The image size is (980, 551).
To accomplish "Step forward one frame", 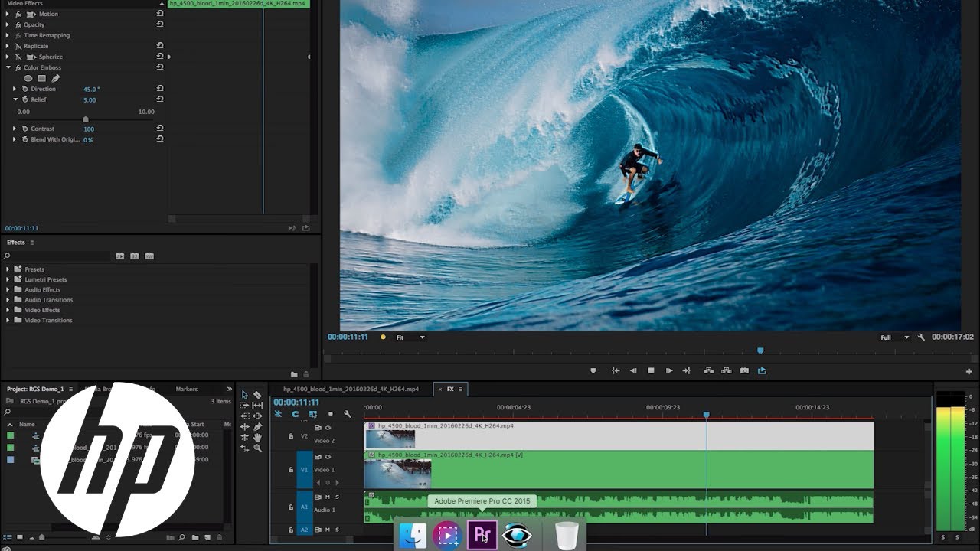I will [669, 370].
